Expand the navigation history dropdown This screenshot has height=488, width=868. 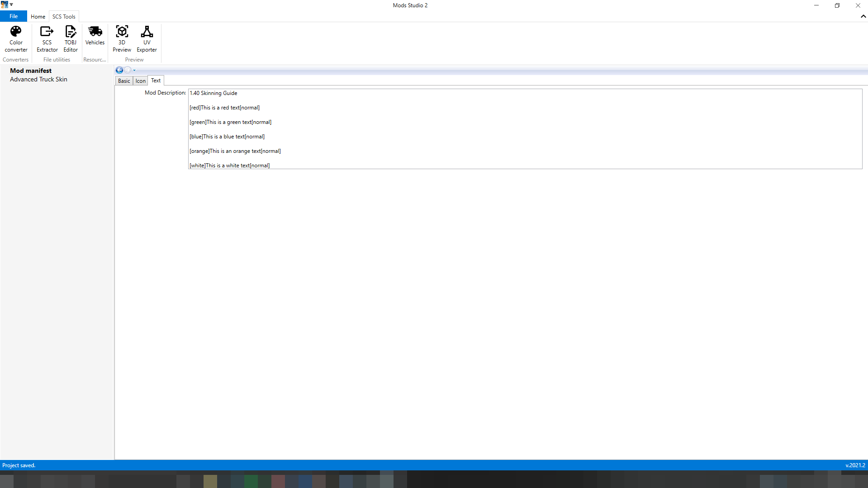click(134, 71)
